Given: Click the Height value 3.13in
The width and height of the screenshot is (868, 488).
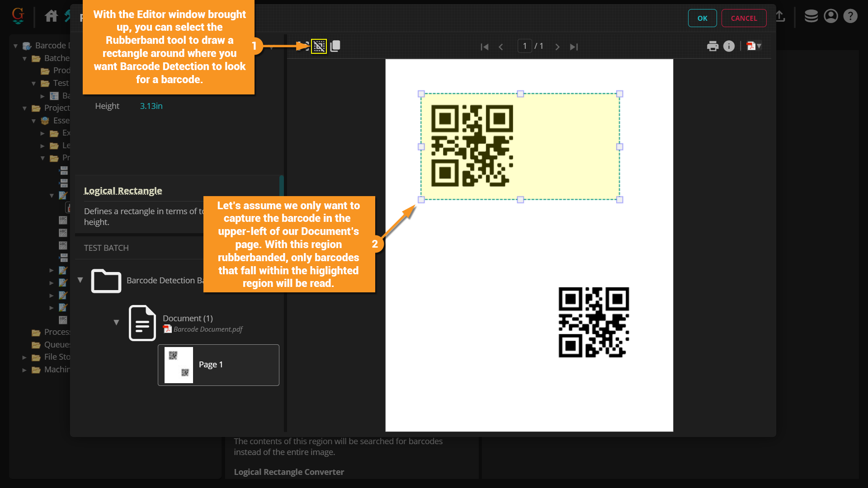Looking at the screenshot, I should coord(151,106).
